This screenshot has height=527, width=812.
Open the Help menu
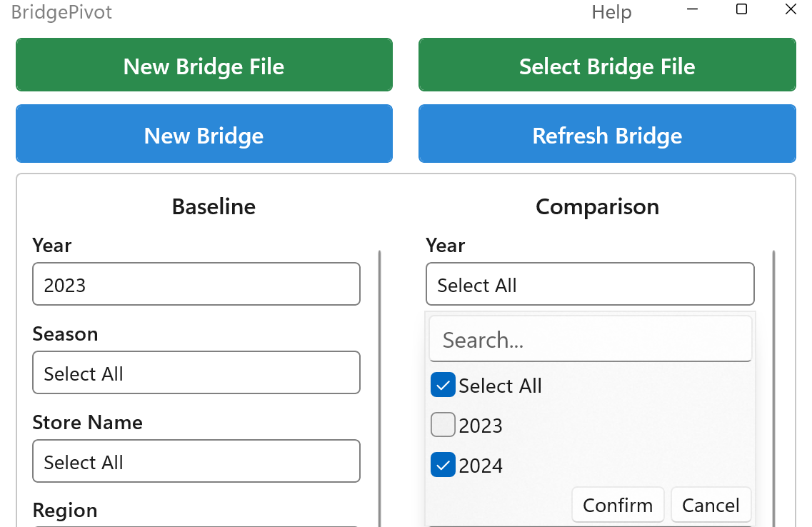click(611, 11)
